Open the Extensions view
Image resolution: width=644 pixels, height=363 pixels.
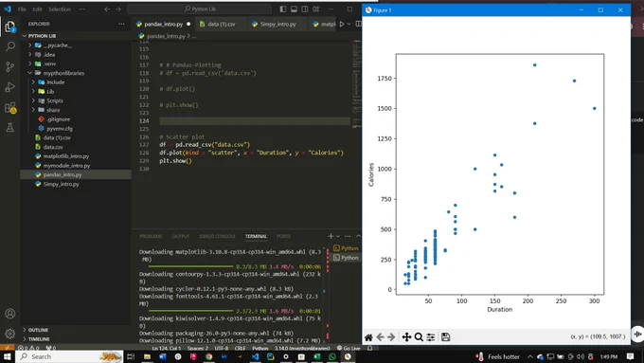pos(9,108)
